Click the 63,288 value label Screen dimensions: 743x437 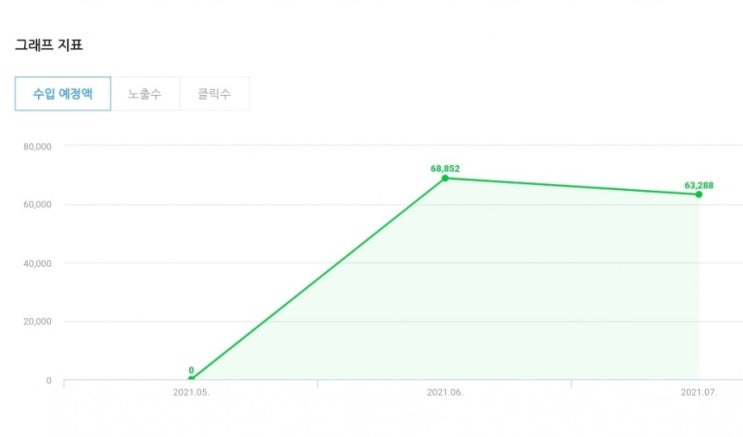[698, 184]
